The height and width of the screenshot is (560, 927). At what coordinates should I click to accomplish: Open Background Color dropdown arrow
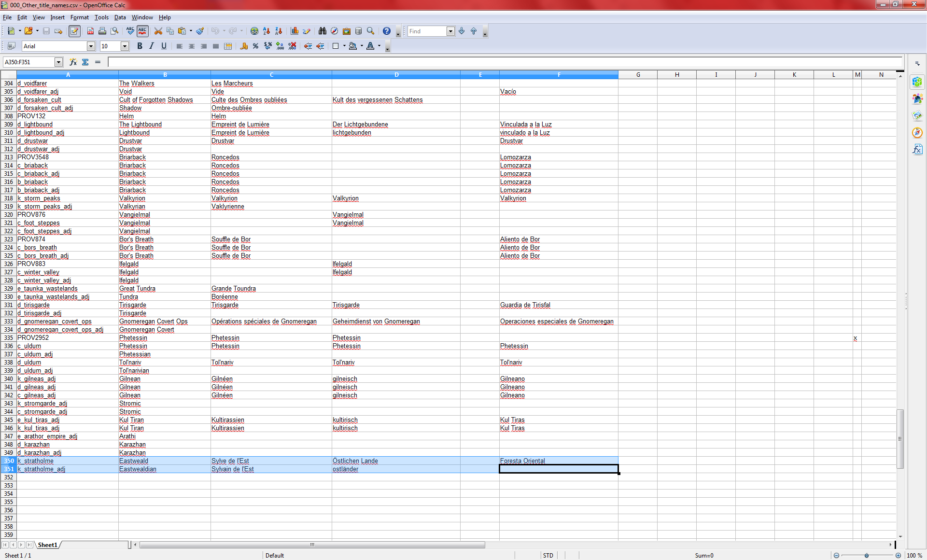pyautogui.click(x=362, y=46)
